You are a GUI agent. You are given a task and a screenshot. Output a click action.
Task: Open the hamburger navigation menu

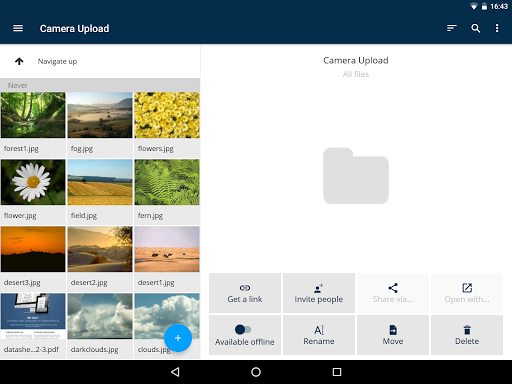pyautogui.click(x=18, y=28)
